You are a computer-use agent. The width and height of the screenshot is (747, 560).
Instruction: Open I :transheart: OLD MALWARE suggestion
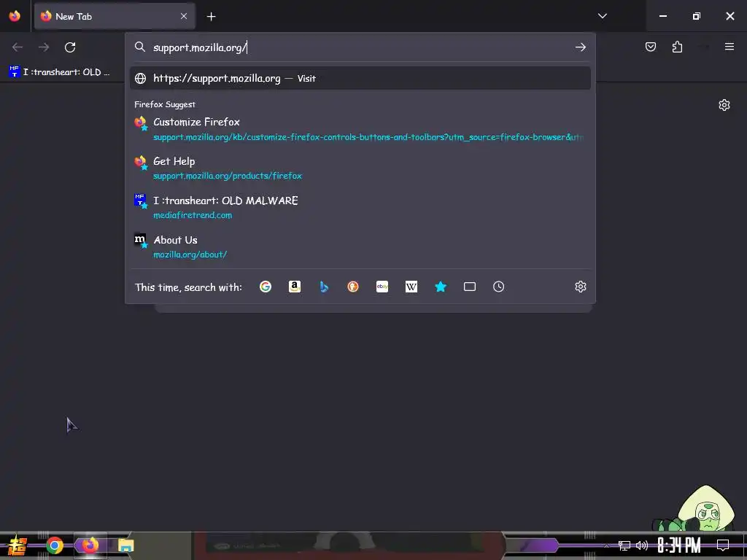(x=360, y=208)
